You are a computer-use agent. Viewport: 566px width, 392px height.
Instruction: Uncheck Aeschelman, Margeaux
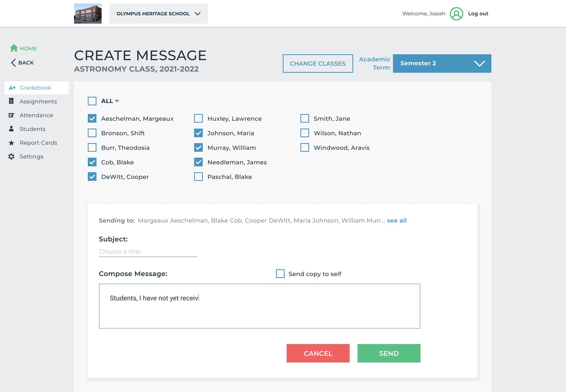point(92,118)
